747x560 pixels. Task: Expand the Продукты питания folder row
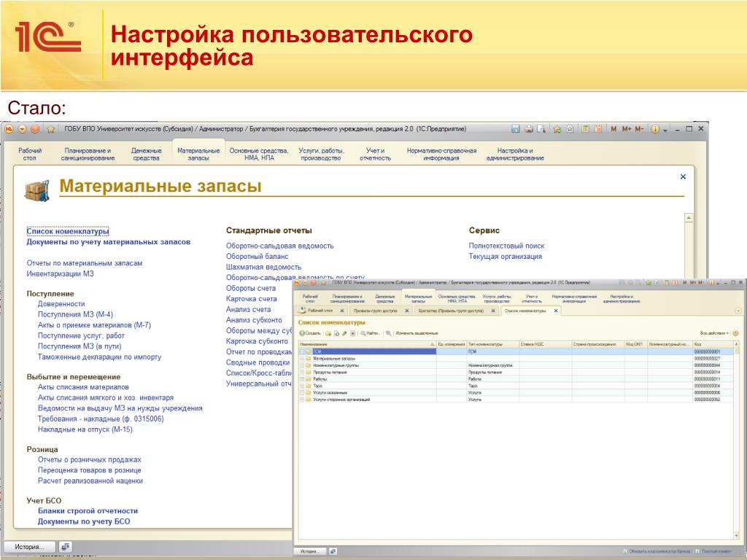pyautogui.click(x=301, y=373)
